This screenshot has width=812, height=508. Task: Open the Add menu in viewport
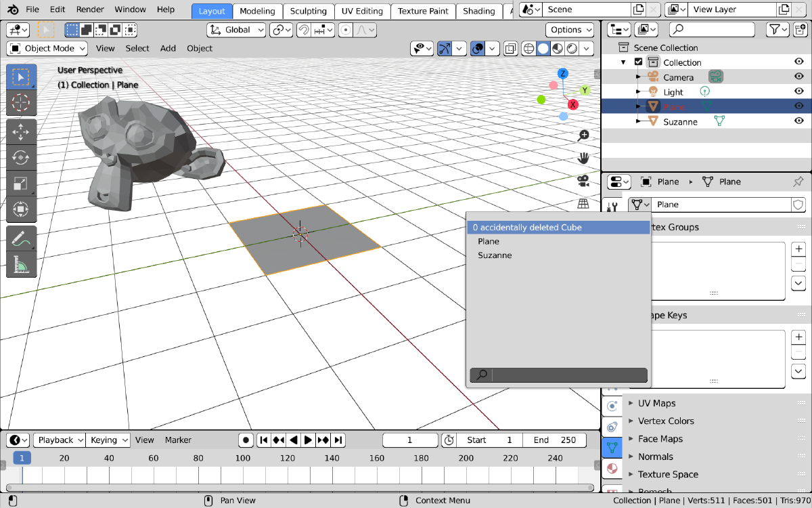(x=168, y=48)
